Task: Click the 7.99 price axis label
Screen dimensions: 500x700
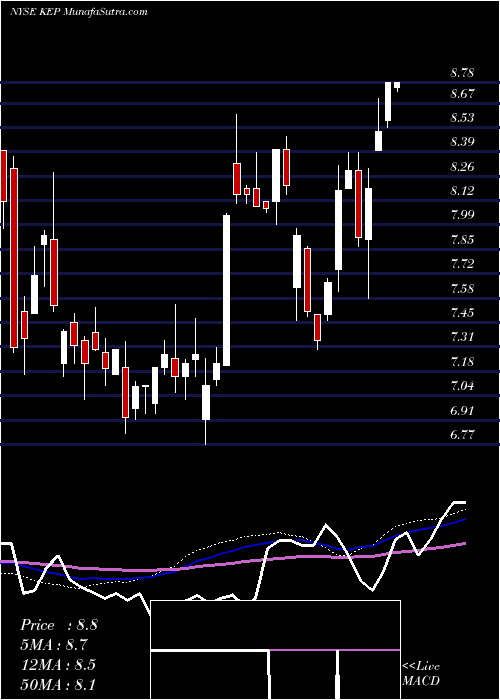Action: pyautogui.click(x=462, y=215)
